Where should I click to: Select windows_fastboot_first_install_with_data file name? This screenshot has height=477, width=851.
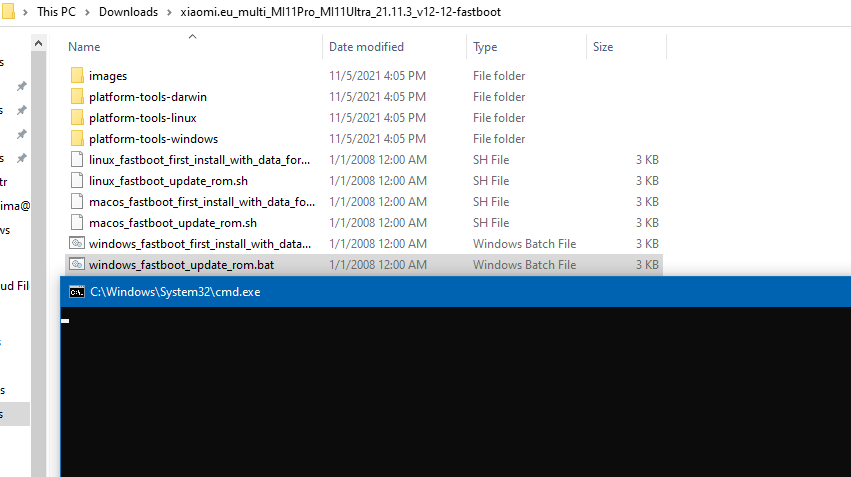point(200,244)
